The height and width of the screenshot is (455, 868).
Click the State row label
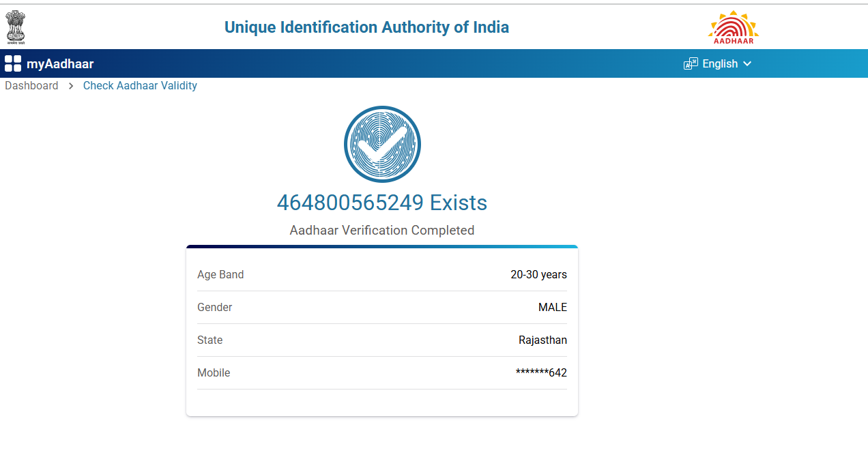click(x=210, y=340)
